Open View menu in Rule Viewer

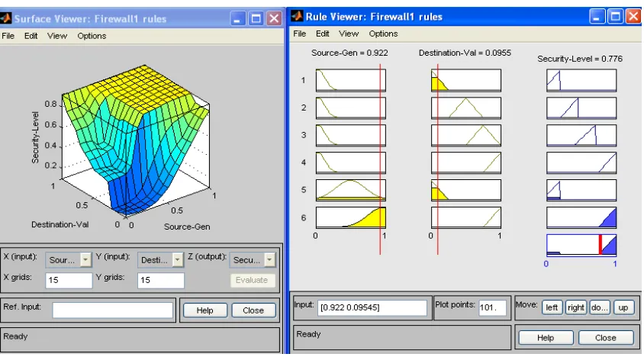point(349,34)
